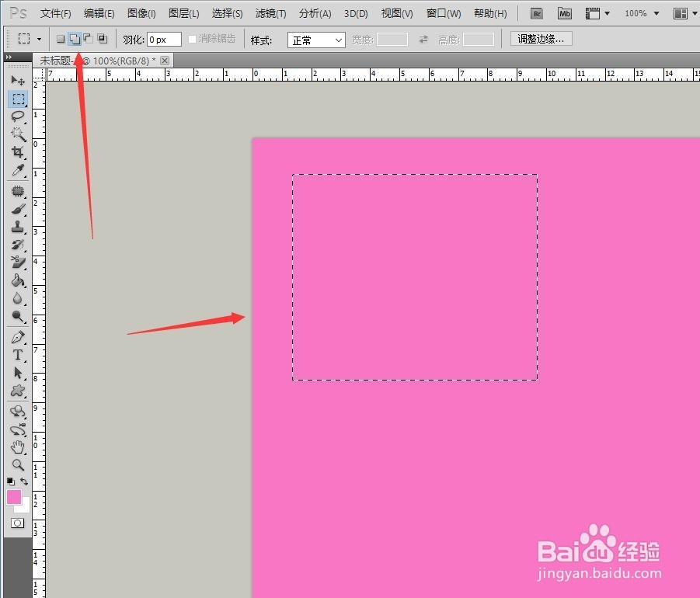700x598 pixels.
Task: Swap foreground and background colors
Action: 24,481
